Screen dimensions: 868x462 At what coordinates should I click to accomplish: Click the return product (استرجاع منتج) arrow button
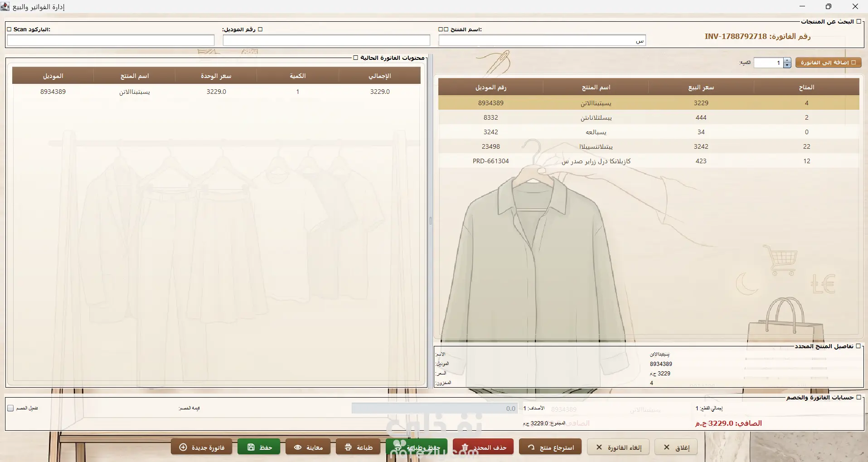(550, 447)
